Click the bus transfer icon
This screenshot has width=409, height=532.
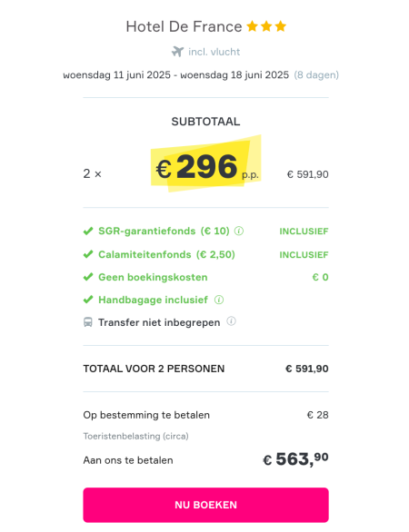[88, 322]
